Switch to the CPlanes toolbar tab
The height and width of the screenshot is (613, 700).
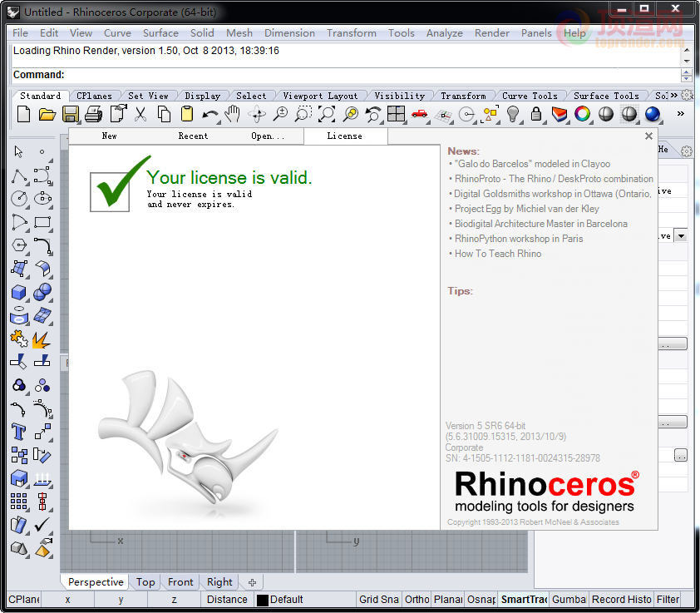(x=94, y=96)
